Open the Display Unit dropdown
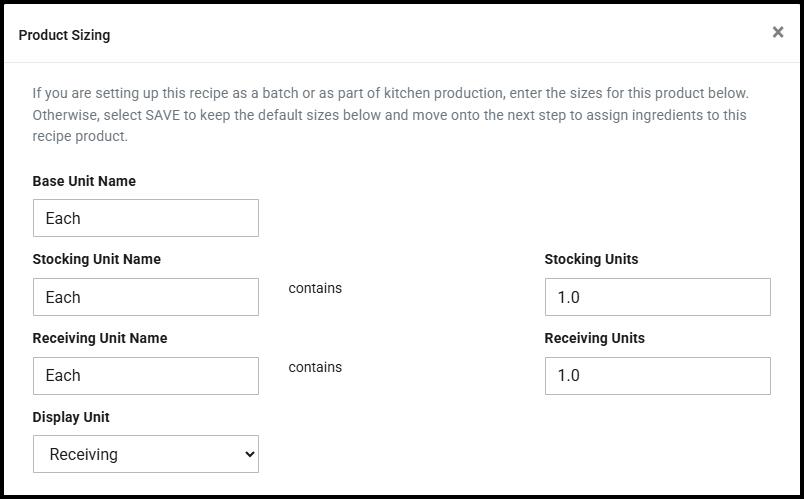 (x=145, y=454)
